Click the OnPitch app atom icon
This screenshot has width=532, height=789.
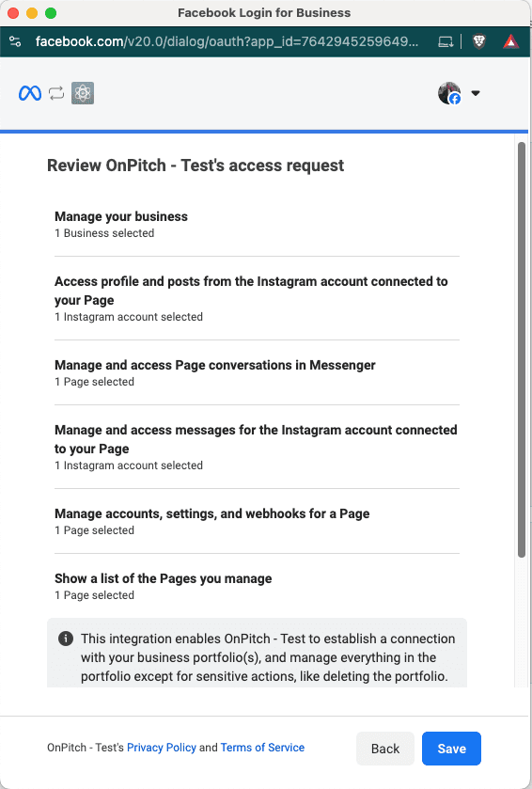click(83, 93)
